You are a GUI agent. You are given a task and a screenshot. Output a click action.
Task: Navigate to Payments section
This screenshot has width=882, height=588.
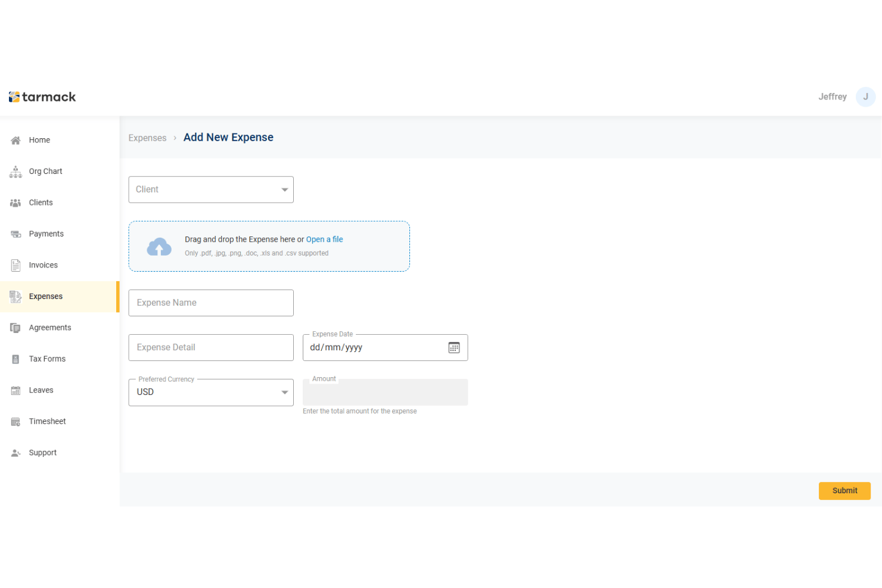point(60,234)
